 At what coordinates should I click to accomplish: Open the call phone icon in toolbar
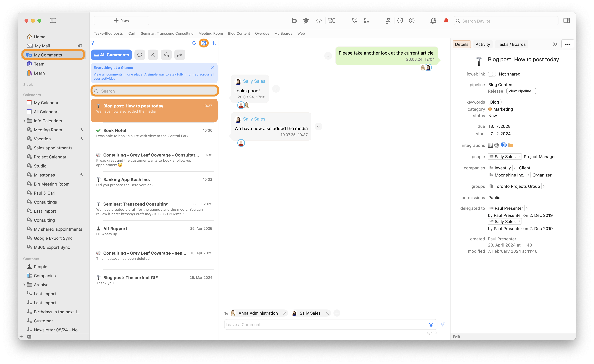click(x=355, y=21)
